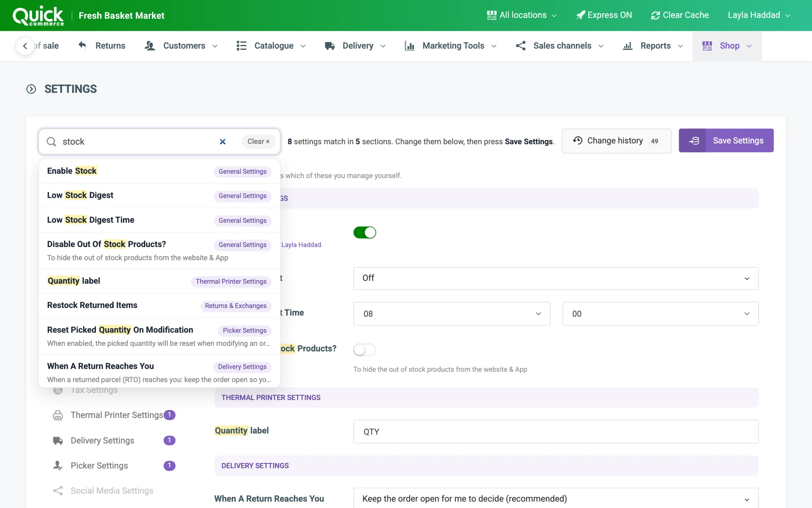Click Clear Cache in header
This screenshot has height=508, width=812.
tap(680, 15)
